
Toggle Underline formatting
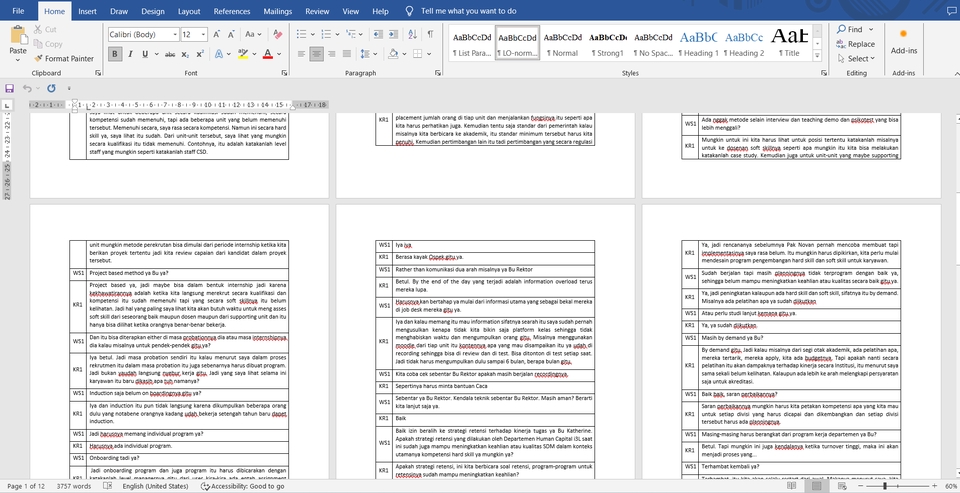[145, 55]
